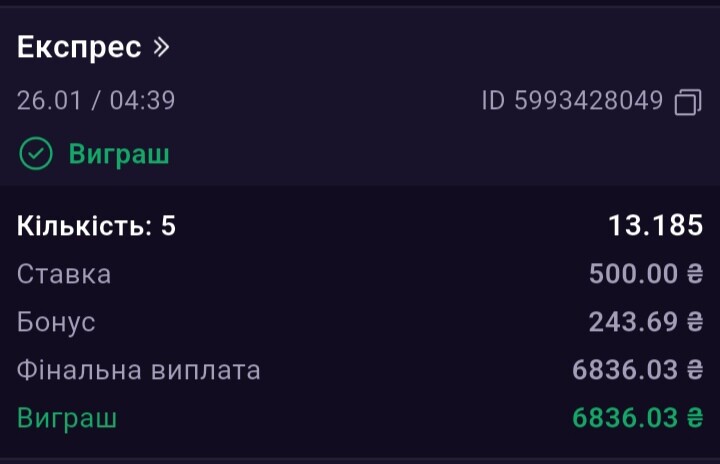This screenshot has width=720, height=464.
Task: Click the Бонус label
Action: (x=56, y=322)
